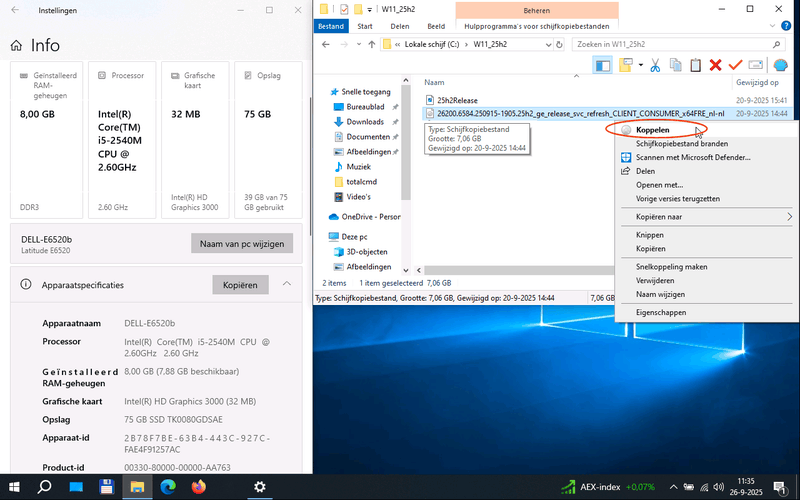Image resolution: width=800 pixels, height=500 pixels.
Task: Click the Copy toolbar icon in Explorer
Action: click(x=676, y=65)
